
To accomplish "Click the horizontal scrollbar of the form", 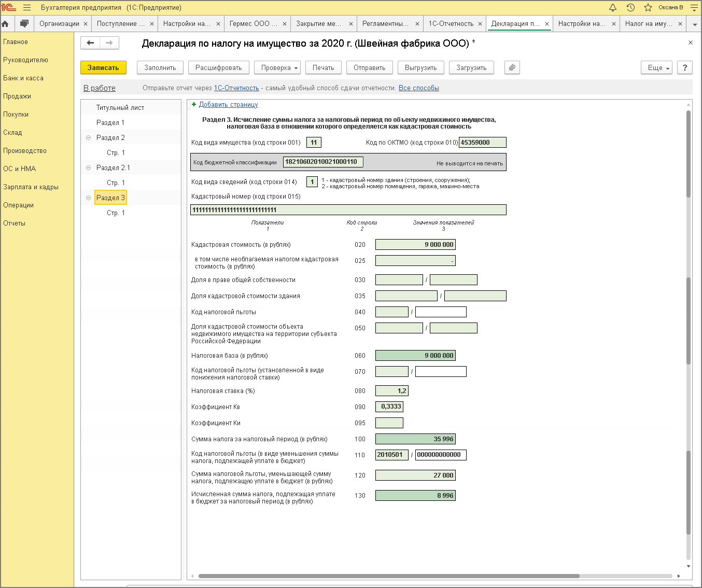I will tap(389, 576).
